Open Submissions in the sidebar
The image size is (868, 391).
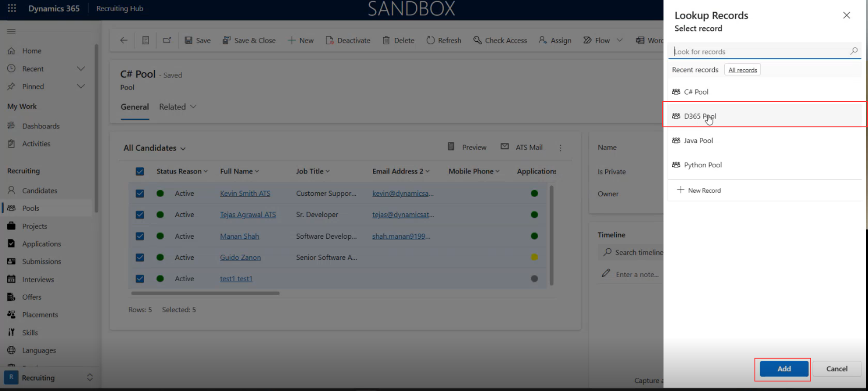click(42, 261)
